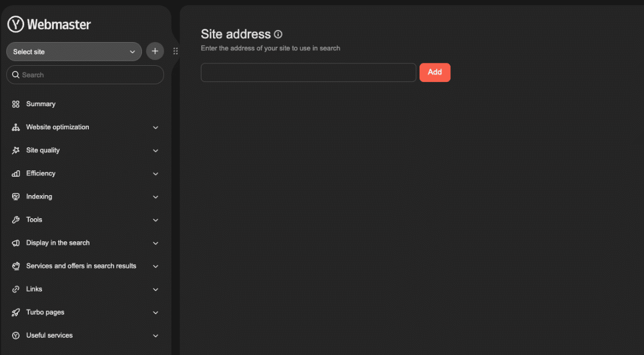Click the Site quality rocket icon
Screen dimensions: 644x355
(16, 150)
